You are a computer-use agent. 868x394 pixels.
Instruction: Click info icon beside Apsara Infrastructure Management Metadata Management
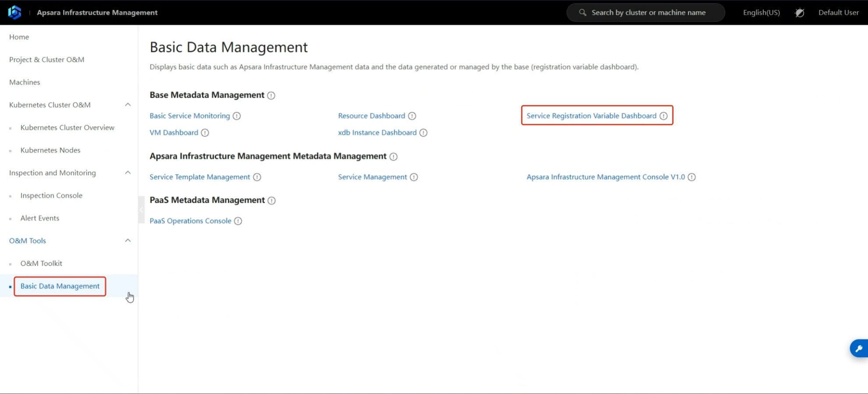pos(393,157)
